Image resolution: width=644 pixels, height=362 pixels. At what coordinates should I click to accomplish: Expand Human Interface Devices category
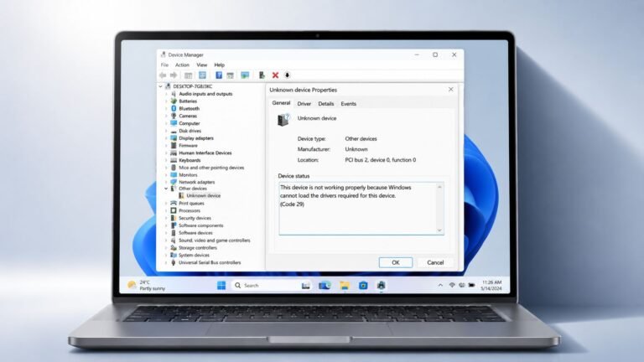[x=166, y=153]
